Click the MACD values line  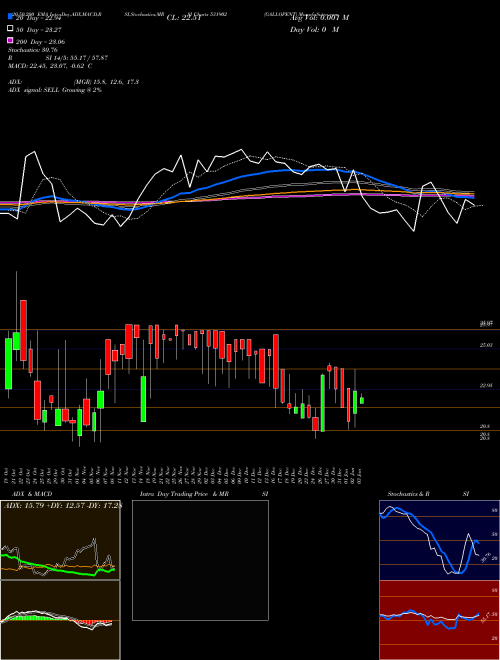tap(50, 66)
